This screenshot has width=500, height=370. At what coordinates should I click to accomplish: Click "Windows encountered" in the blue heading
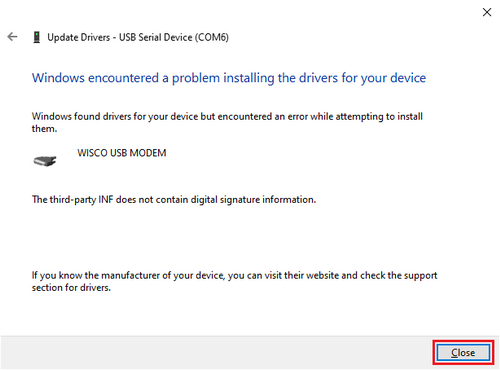(95, 78)
